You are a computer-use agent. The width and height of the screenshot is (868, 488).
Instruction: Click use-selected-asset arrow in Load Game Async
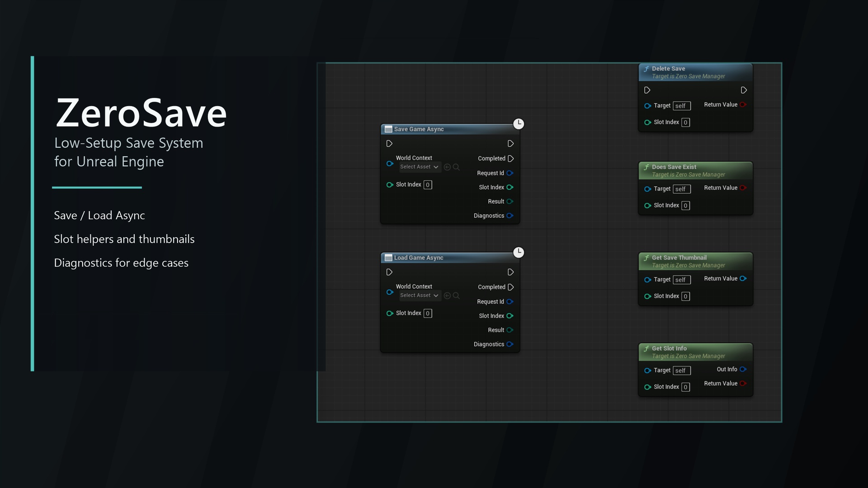[448, 296]
